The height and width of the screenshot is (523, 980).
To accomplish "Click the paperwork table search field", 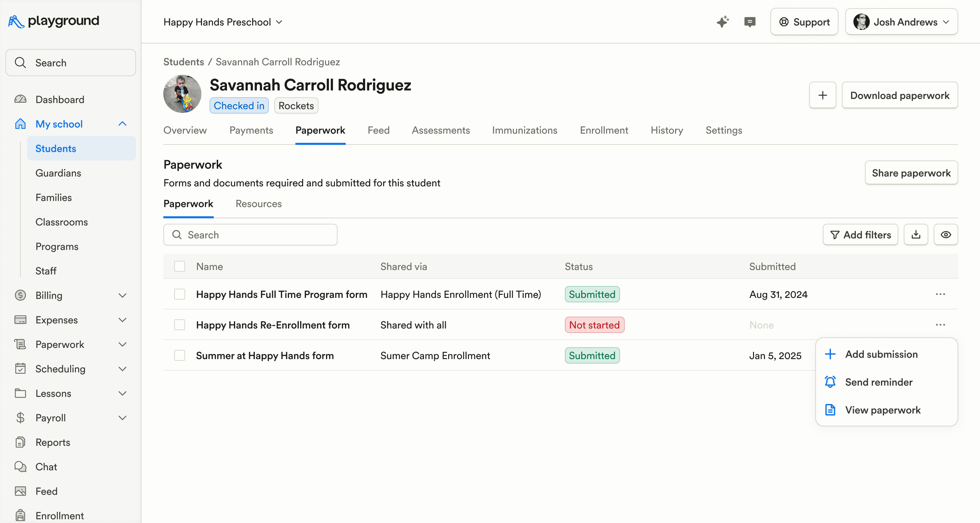I will click(250, 235).
